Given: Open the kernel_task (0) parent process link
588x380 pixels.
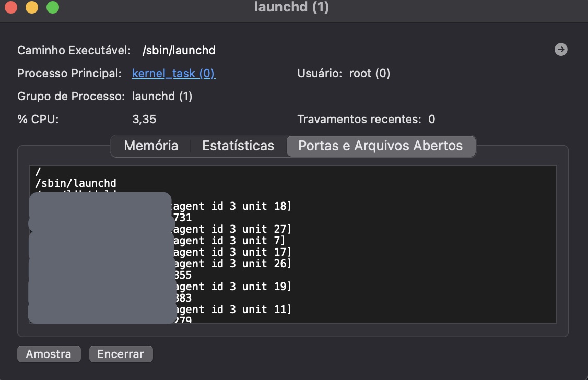Looking at the screenshot, I should pyautogui.click(x=173, y=73).
